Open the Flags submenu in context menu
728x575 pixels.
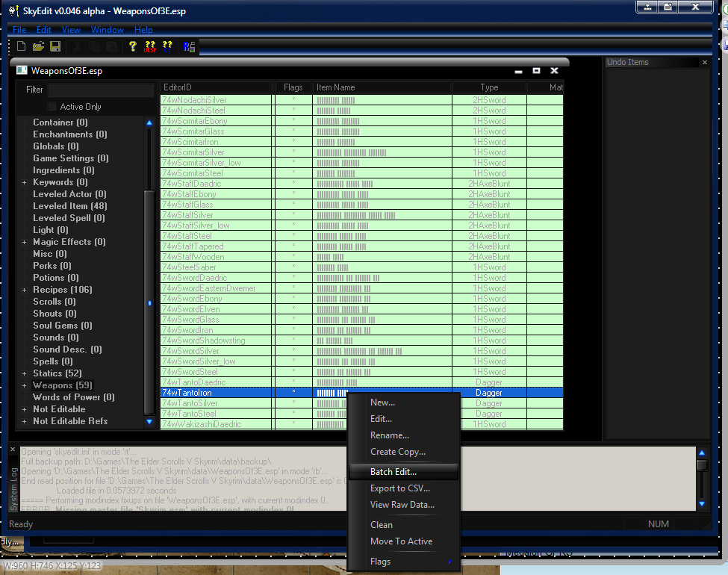click(403, 562)
